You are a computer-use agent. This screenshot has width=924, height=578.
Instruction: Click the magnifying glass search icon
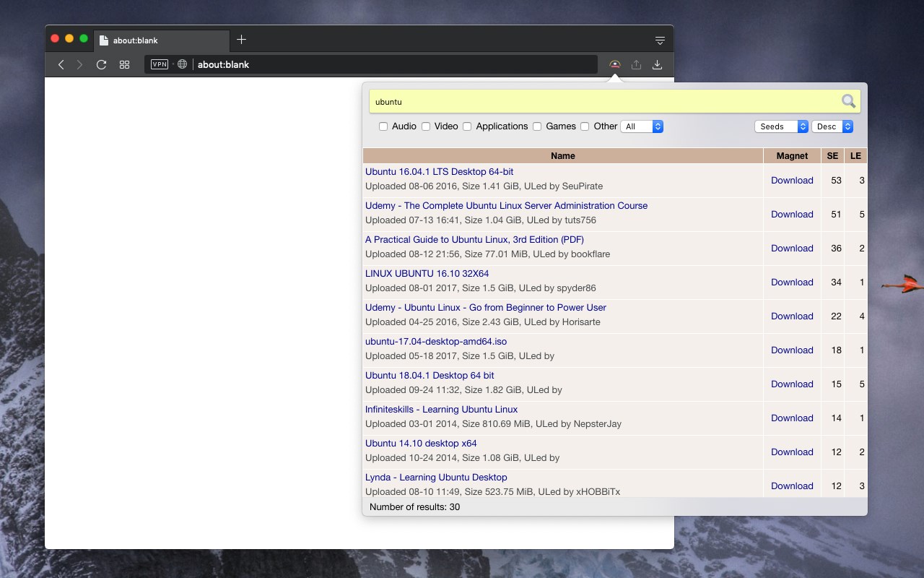pyautogui.click(x=848, y=101)
